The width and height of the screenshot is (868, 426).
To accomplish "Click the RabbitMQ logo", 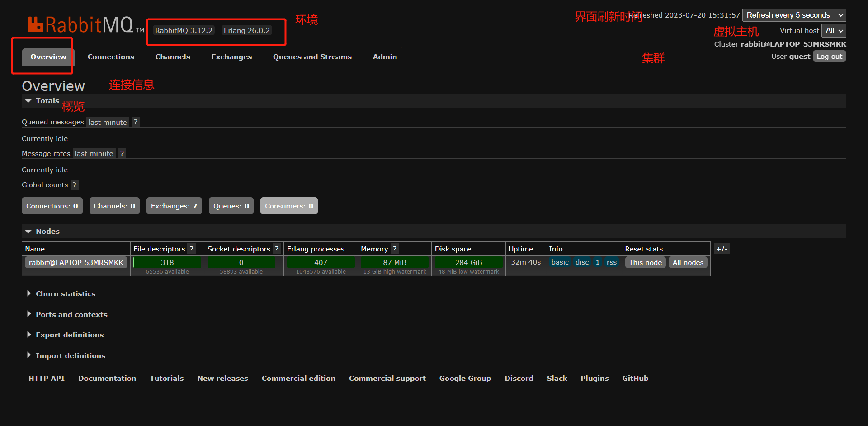I will [86, 25].
